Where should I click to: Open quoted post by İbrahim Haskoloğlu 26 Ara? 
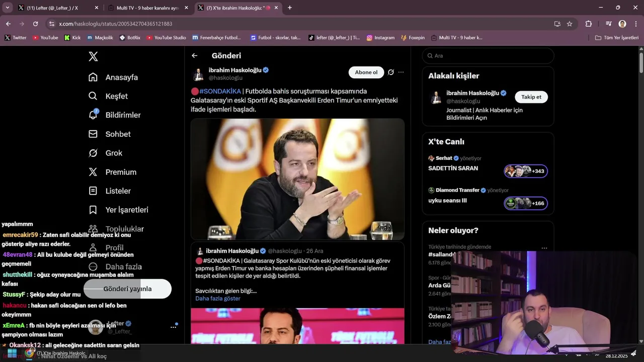[297, 293]
